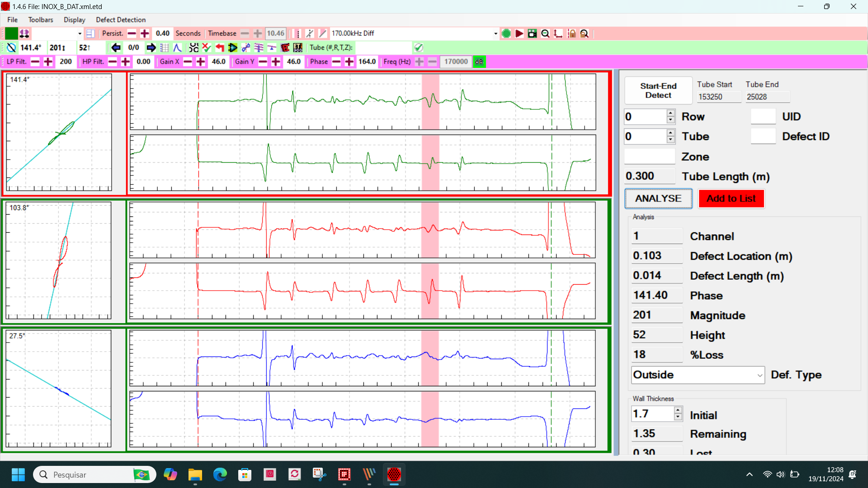
Task: Click the red axes scale icon
Action: point(558,33)
